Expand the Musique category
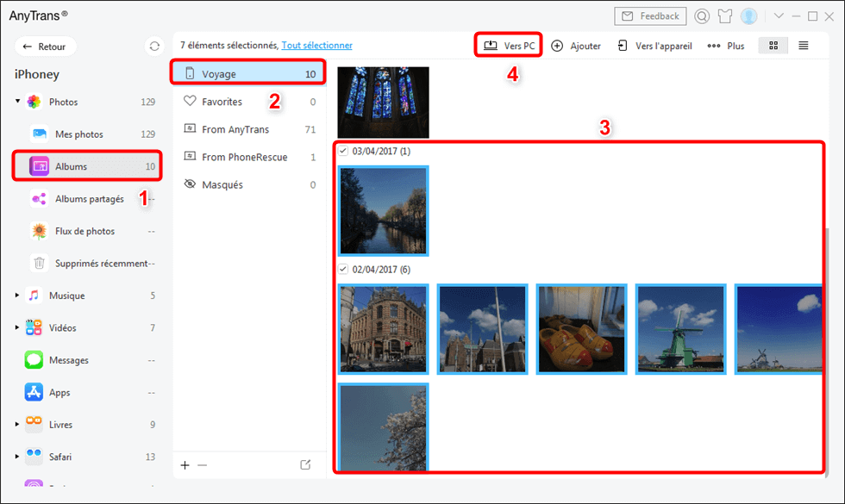The image size is (845, 504). click(17, 295)
